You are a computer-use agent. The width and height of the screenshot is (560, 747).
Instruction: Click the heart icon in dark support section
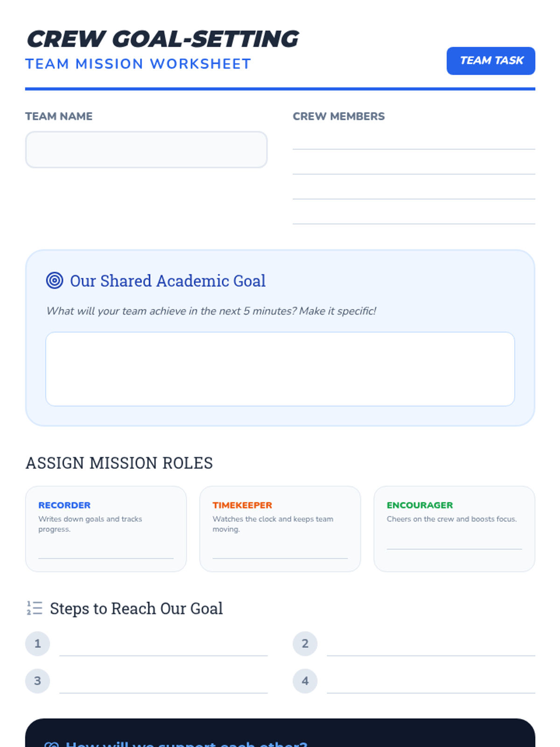click(x=52, y=744)
